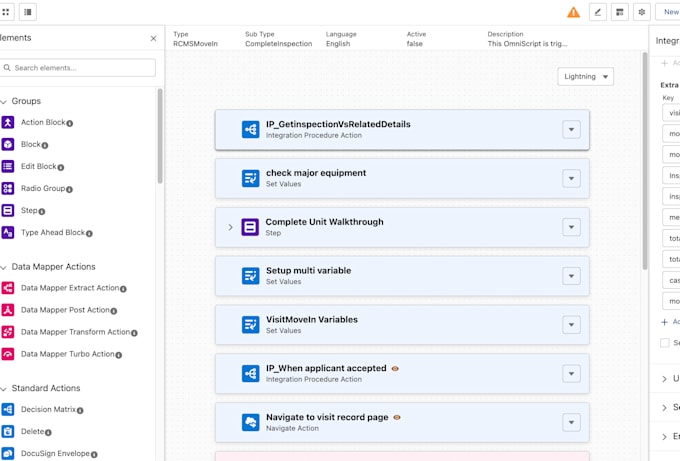Open dropdown menu for Navigate to visit record page
This screenshot has width=680, height=461.
coord(571,422)
